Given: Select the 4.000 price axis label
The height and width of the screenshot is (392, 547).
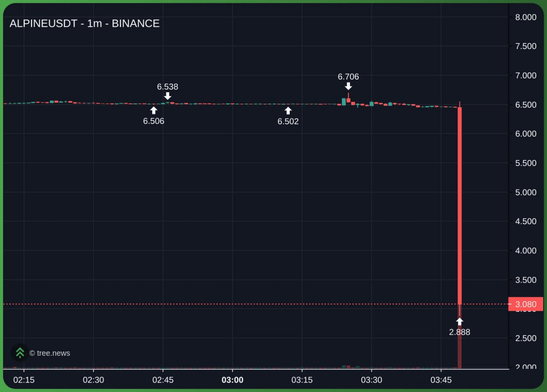Looking at the screenshot, I should click(x=526, y=251).
